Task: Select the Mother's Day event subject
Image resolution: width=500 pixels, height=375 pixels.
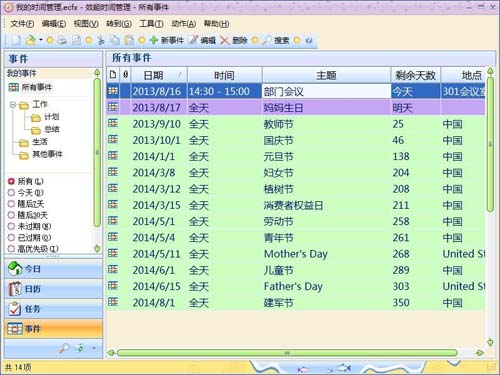Action: [x=296, y=254]
